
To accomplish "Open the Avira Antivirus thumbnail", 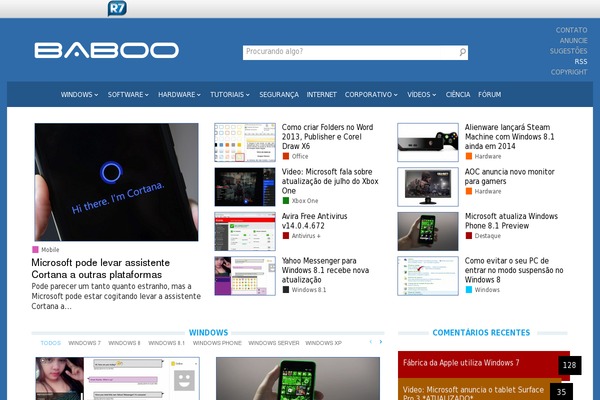I will pos(245,231).
